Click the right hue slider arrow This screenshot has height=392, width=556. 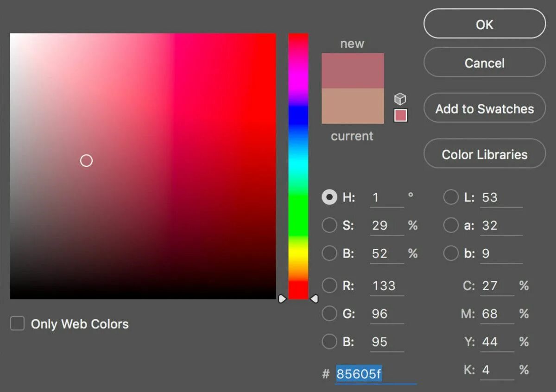(314, 299)
